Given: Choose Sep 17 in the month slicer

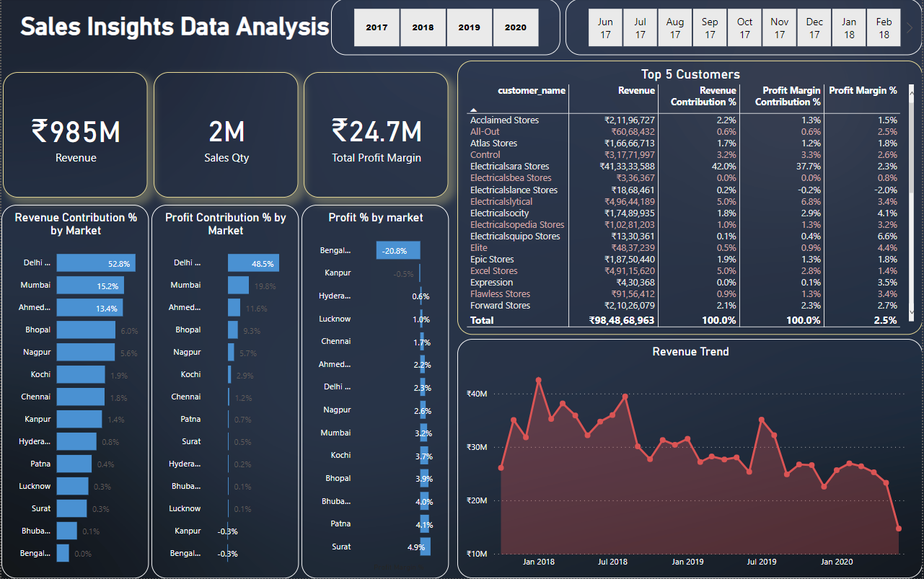Looking at the screenshot, I should click(x=709, y=27).
